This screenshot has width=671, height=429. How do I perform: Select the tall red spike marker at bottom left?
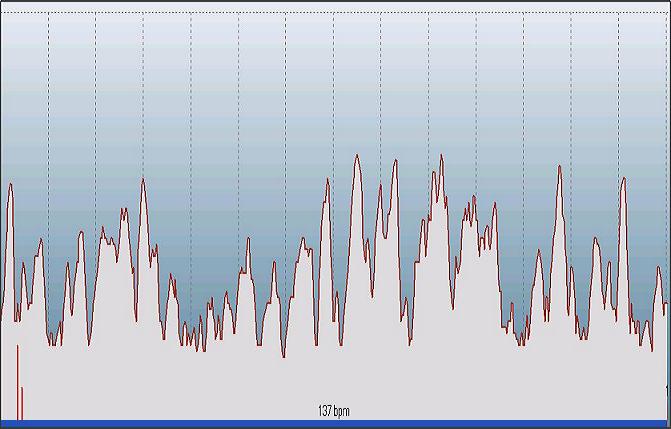click(18, 382)
